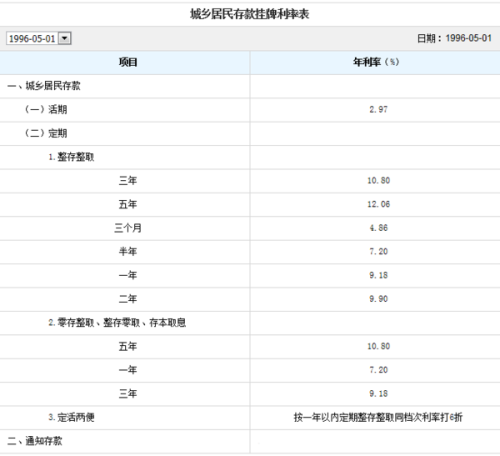Click the 年利率 (%) column header

376,62
